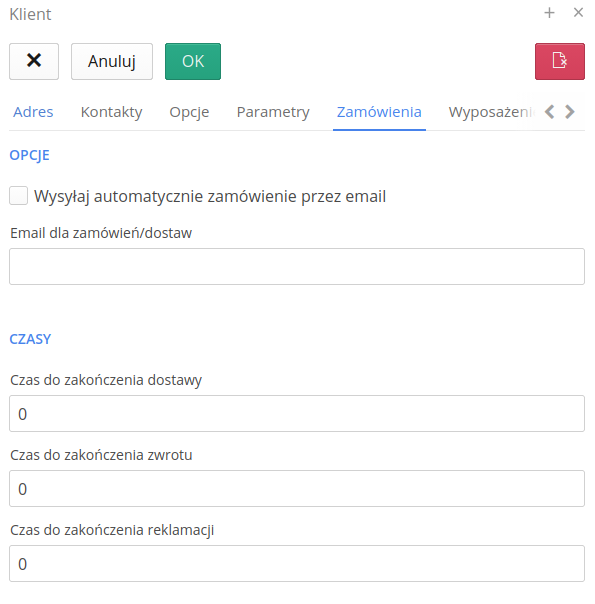Show more tabs with the right chevron
This screenshot has width=595, height=604.
(x=570, y=112)
